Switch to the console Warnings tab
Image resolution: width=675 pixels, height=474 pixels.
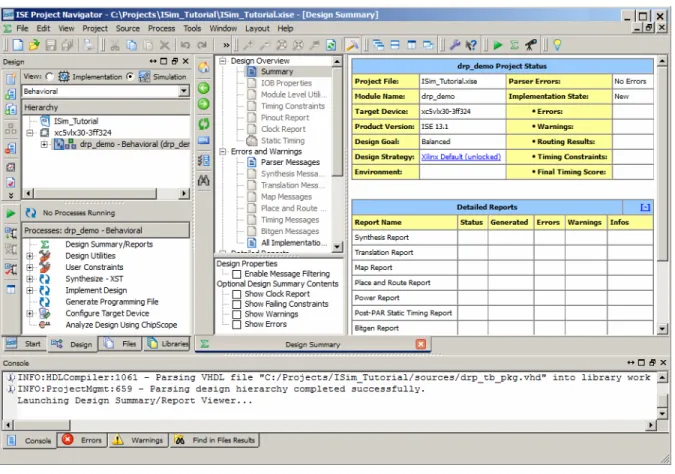pos(139,440)
